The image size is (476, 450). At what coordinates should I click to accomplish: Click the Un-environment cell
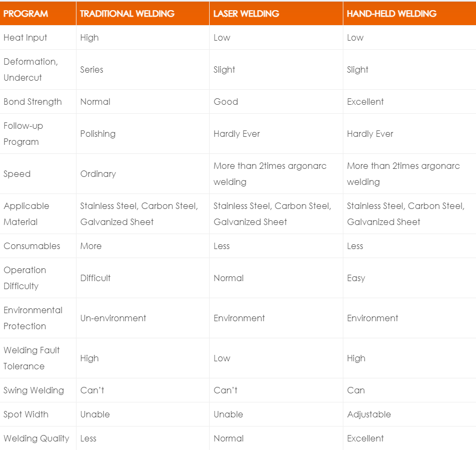113,318
